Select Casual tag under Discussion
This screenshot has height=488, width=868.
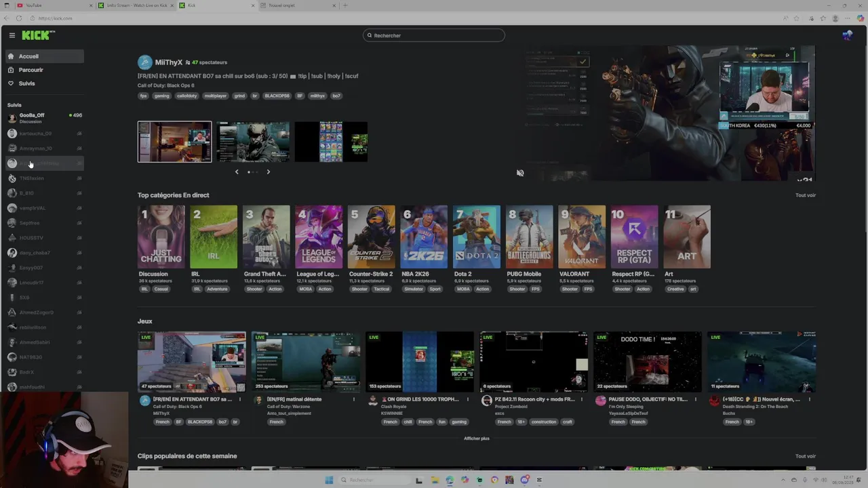pos(161,289)
